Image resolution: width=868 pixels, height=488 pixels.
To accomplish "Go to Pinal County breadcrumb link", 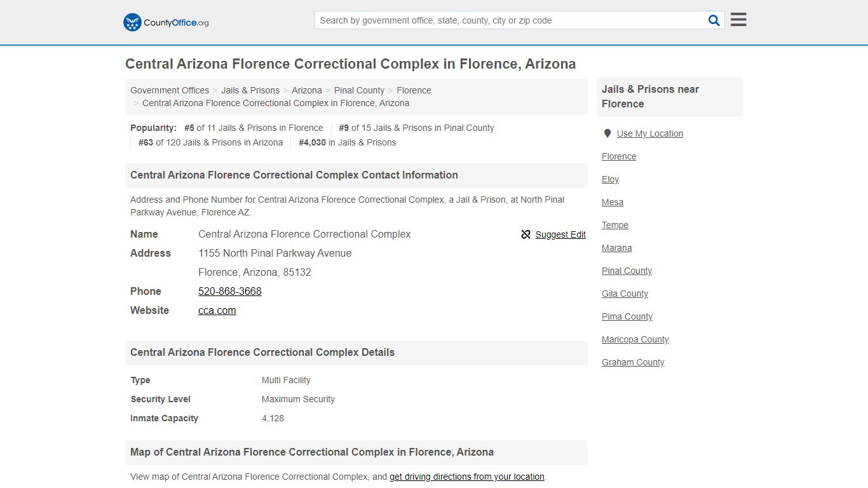I will coord(359,90).
